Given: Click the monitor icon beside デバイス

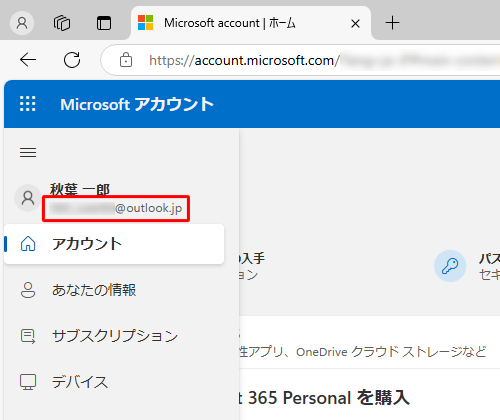Looking at the screenshot, I should click(x=28, y=382).
